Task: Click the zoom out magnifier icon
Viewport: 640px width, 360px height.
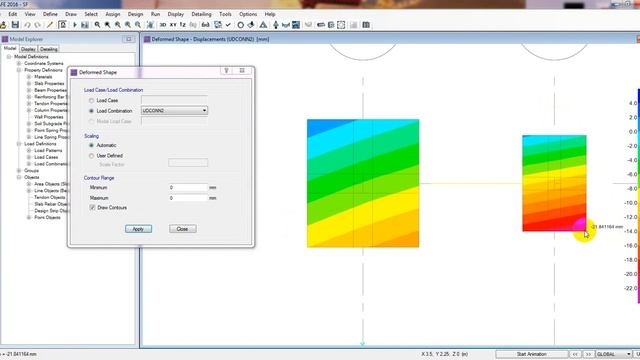Action: (138, 25)
